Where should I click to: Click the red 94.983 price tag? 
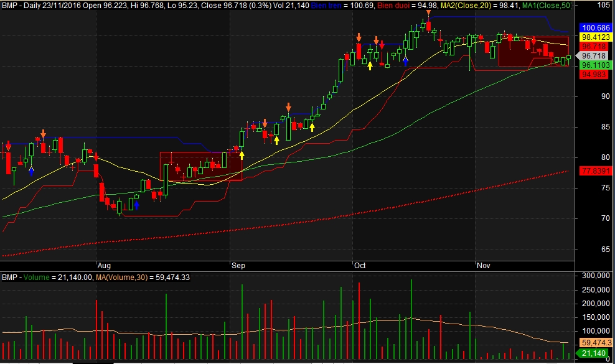[594, 75]
